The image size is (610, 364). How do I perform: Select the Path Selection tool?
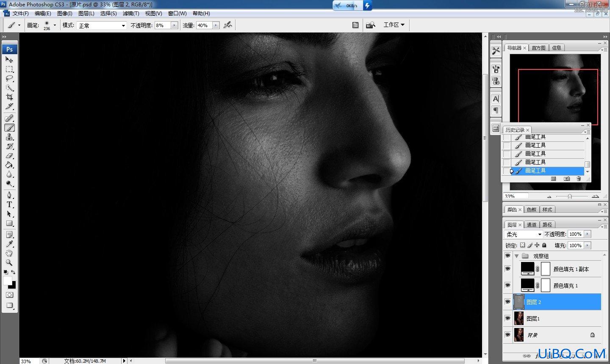9,214
